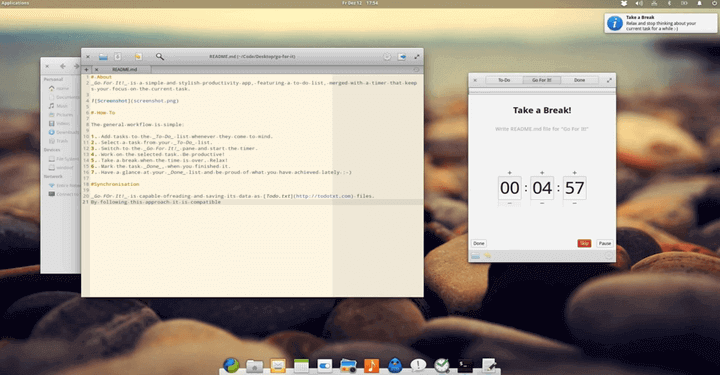Mark the task finished with the timer's Done button
Viewport: 720px width, 375px height.
[x=479, y=243]
